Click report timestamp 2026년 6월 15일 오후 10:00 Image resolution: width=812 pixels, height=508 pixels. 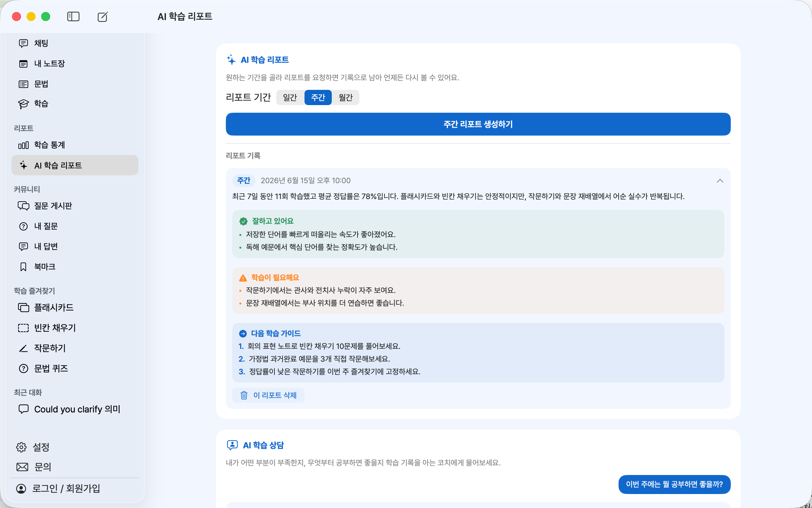coord(306,181)
